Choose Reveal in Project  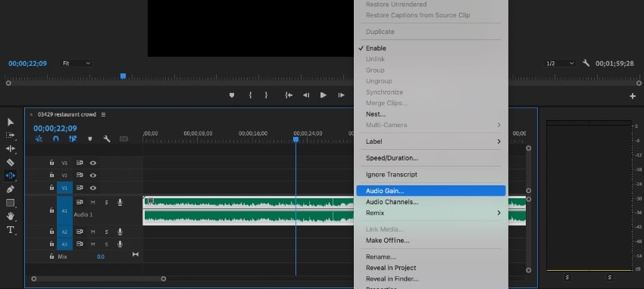431,268
